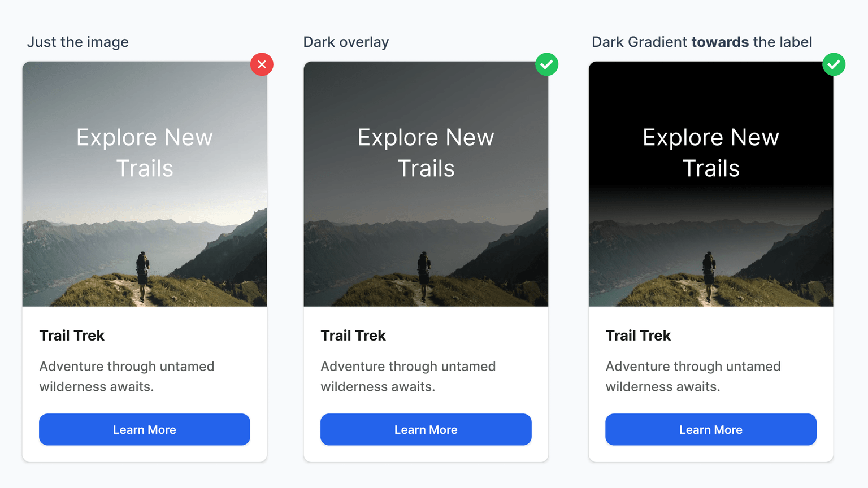The width and height of the screenshot is (868, 488).
Task: Click 'Explore New Trails' on black gradient image
Action: 711,152
